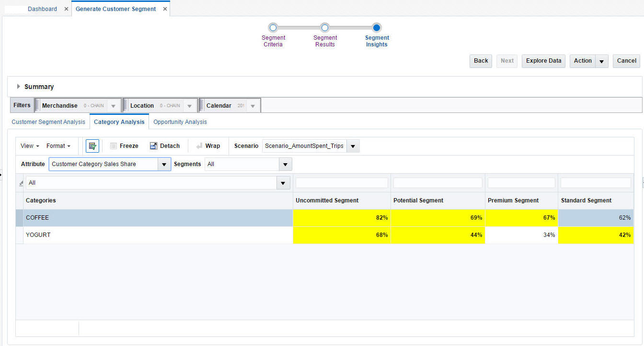The width and height of the screenshot is (644, 346).
Task: Click the Query By Example filter icon
Action: 92,146
